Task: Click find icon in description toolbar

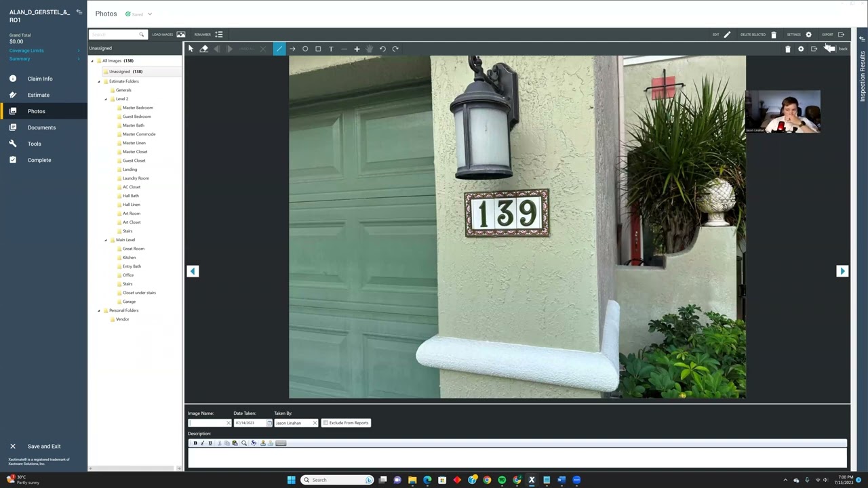Action: (244, 443)
